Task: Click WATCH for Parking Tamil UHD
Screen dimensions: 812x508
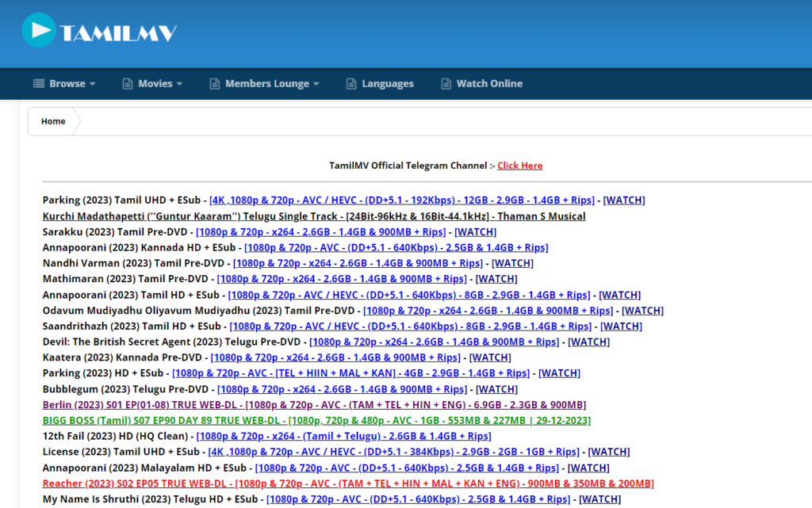Action: coord(624,201)
